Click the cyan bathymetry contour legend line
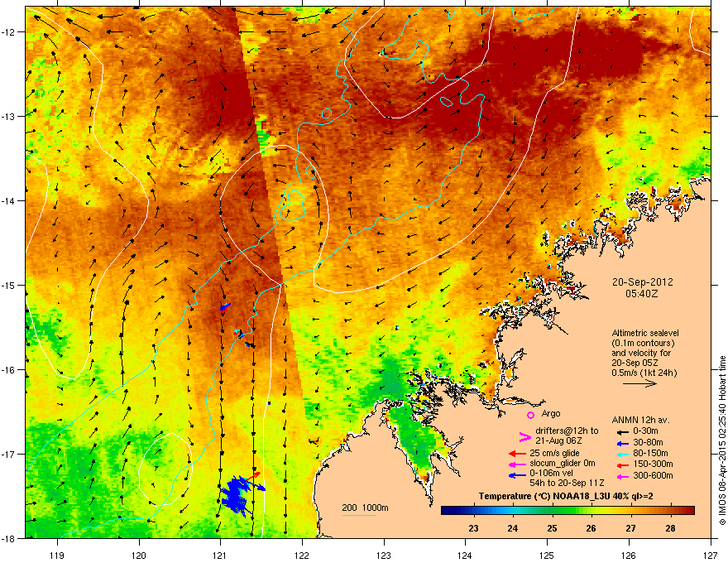Viewport: 728px width, 563px height. (x=359, y=515)
